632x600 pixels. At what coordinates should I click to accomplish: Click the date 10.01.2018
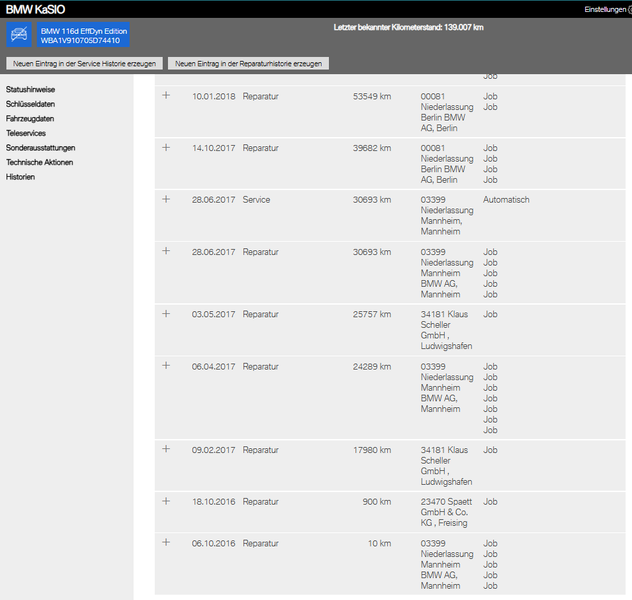pyautogui.click(x=214, y=96)
